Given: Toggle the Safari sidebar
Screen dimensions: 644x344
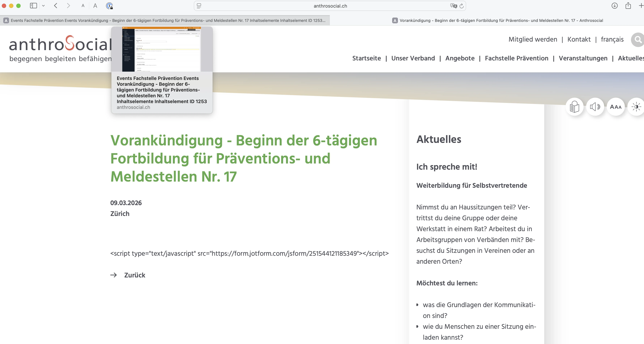Looking at the screenshot, I should [33, 6].
